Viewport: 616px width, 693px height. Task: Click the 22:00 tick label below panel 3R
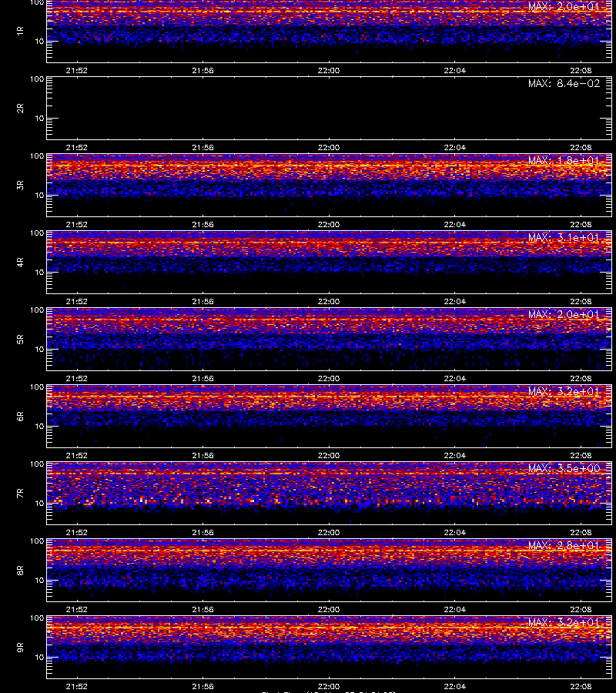click(329, 225)
